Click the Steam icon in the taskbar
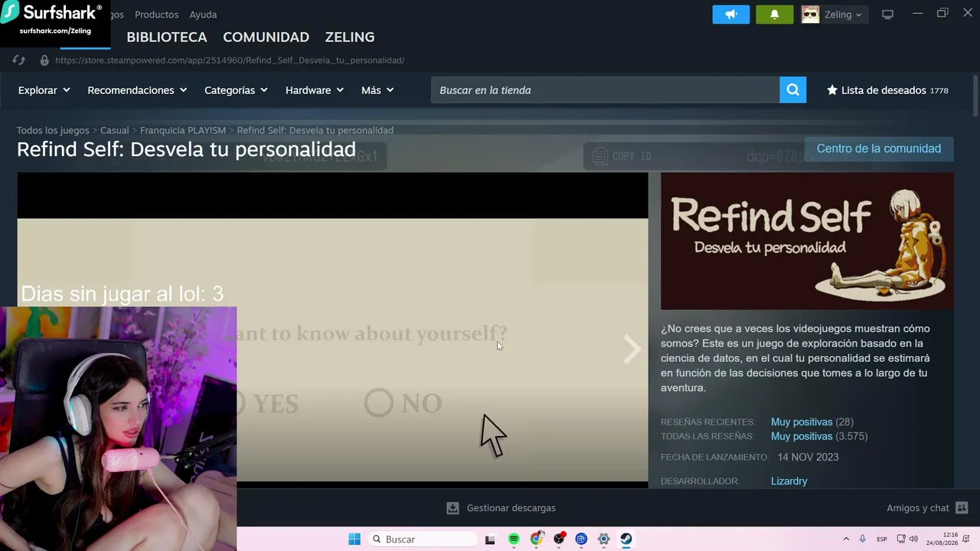 (x=626, y=540)
